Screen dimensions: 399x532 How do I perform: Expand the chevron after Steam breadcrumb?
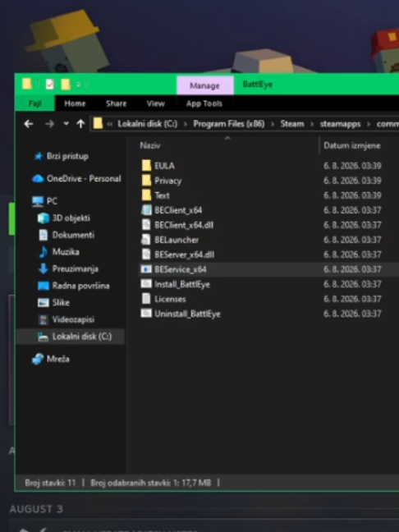(x=312, y=124)
